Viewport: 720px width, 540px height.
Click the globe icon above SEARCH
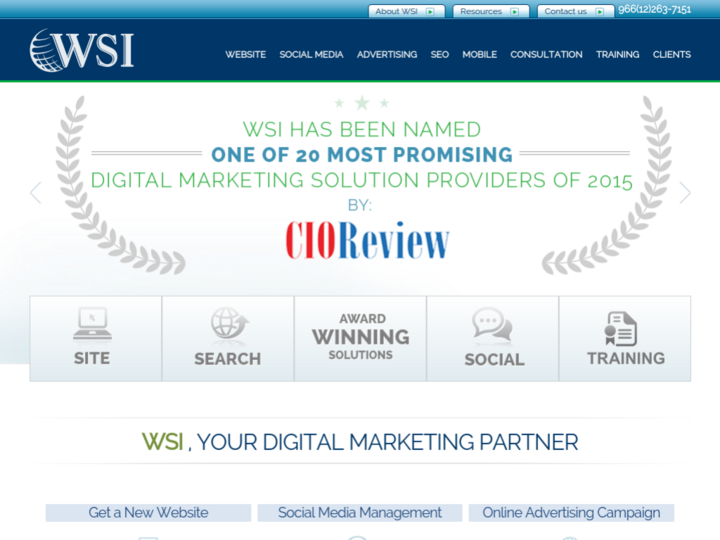pos(228,325)
